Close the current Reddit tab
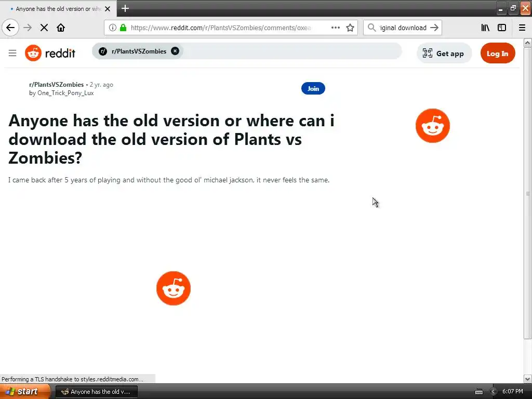The height and width of the screenshot is (399, 532). [108, 9]
